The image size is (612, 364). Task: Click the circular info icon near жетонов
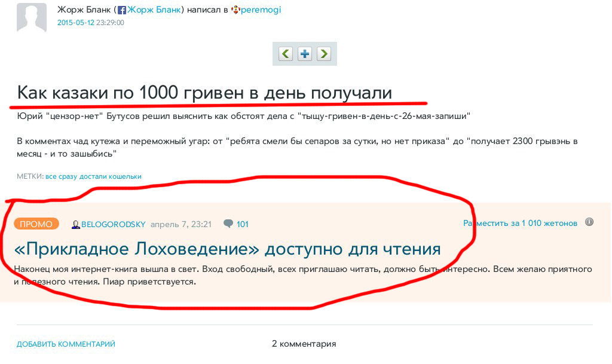coord(589,223)
